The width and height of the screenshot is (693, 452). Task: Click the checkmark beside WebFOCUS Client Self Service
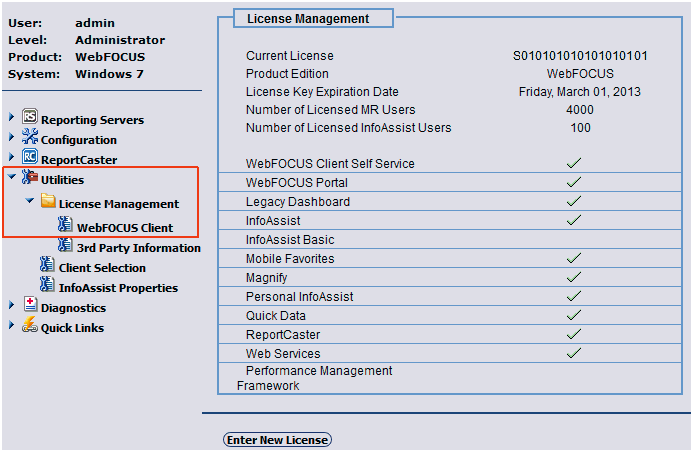click(574, 163)
